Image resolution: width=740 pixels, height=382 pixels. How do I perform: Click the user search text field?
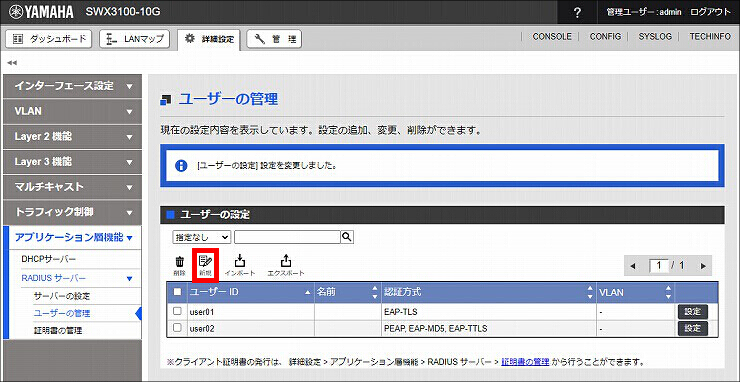(x=287, y=237)
